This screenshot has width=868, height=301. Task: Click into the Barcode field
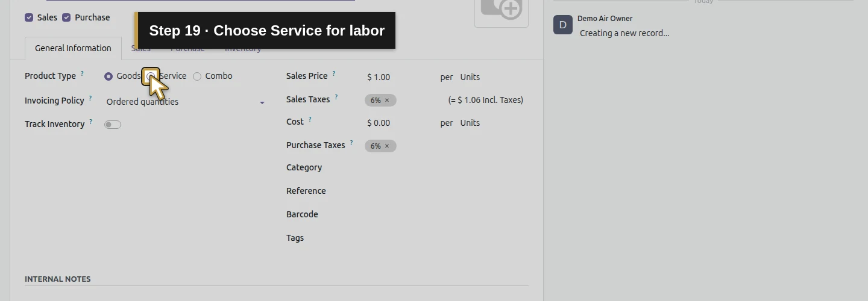click(x=447, y=215)
